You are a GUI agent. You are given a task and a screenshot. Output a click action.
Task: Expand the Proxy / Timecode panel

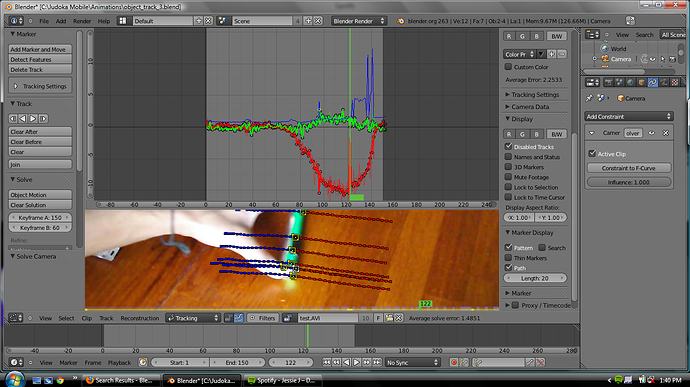(507, 305)
